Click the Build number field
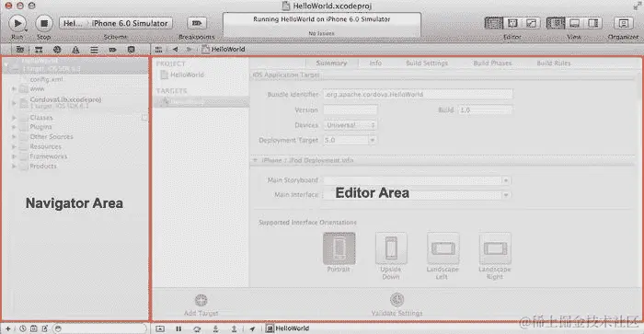The image size is (644, 334). coord(486,110)
